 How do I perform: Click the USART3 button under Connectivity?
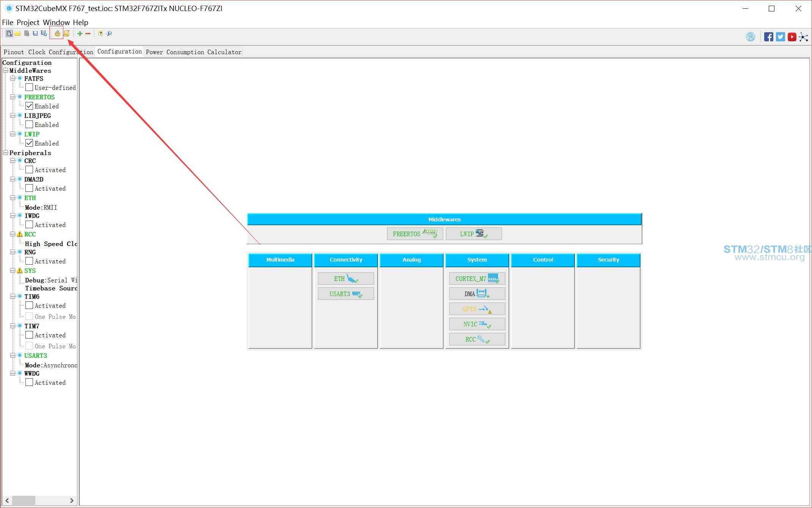[346, 294]
